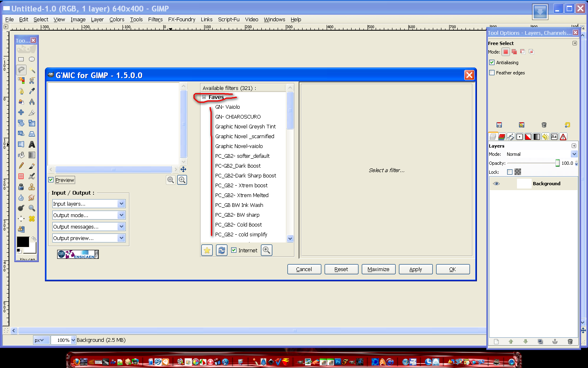
Task: Click the Apply button in G'MIC
Action: tap(416, 269)
